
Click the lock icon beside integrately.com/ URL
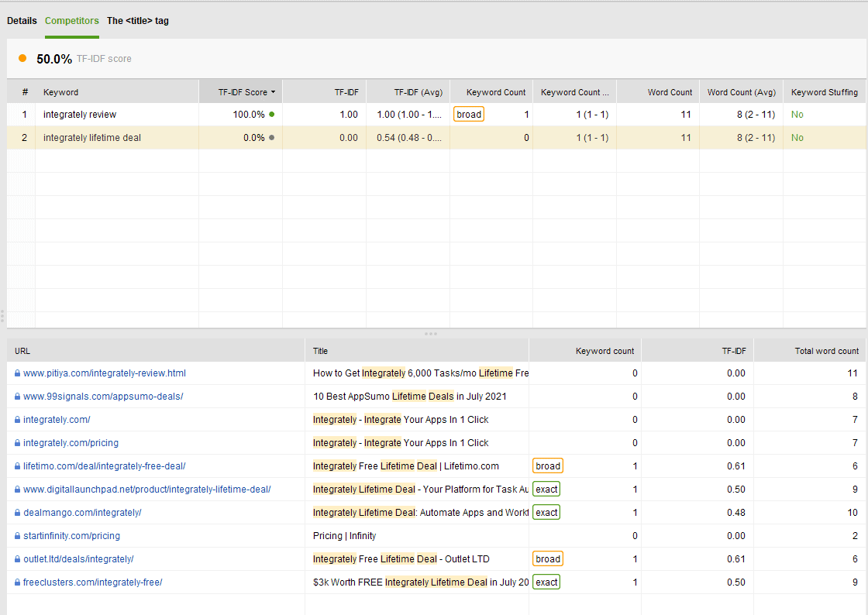18,420
